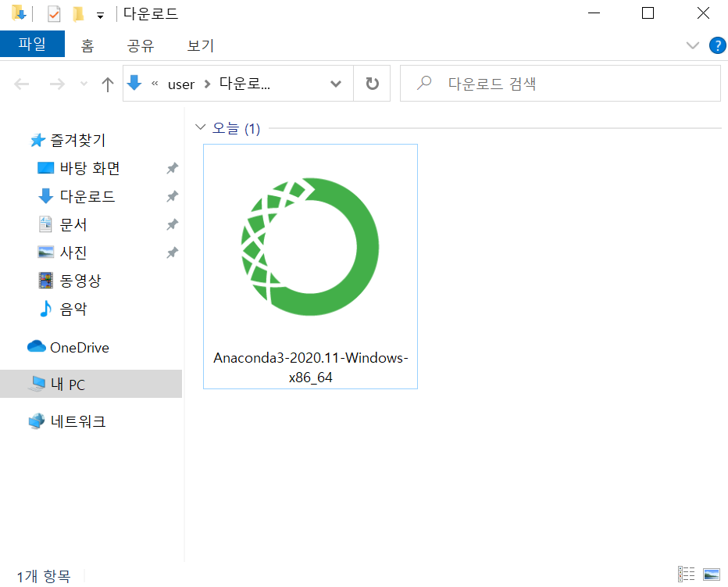Click the 다운로드 breadcrumb in address bar
728x587 pixels.
[244, 84]
